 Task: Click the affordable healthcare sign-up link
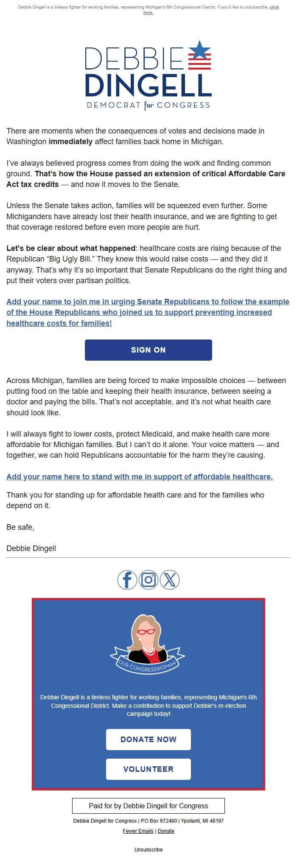pos(140,476)
